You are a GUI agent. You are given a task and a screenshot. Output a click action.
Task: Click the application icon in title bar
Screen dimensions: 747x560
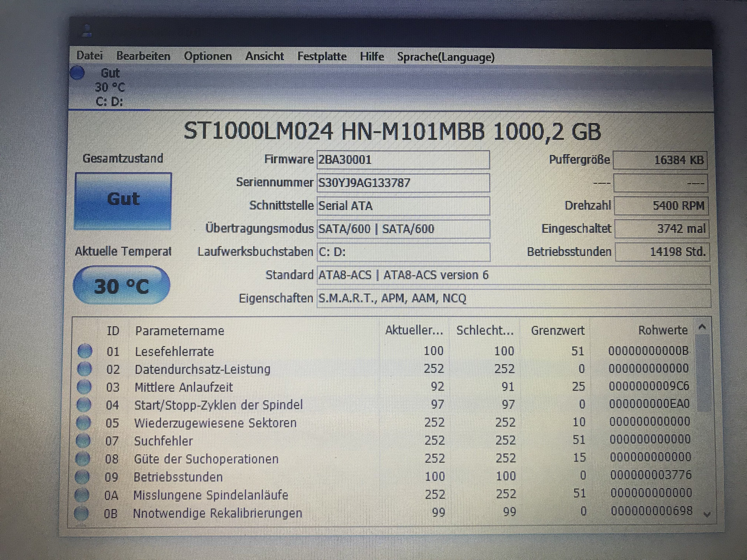(x=87, y=31)
